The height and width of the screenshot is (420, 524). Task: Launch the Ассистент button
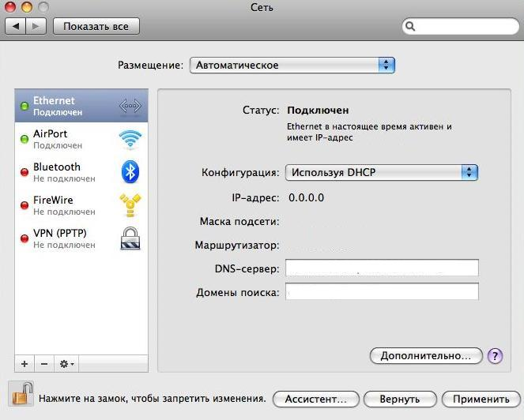[x=316, y=399]
